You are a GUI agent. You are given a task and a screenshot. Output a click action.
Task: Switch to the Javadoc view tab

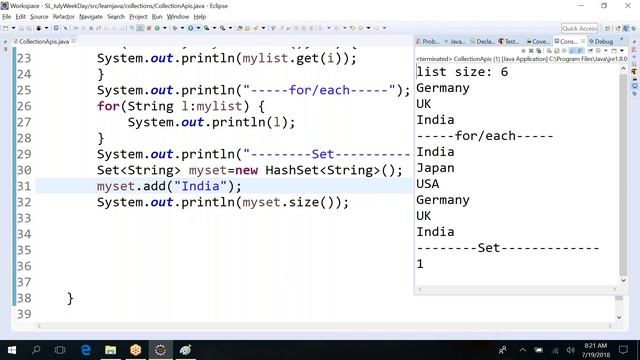[455, 42]
